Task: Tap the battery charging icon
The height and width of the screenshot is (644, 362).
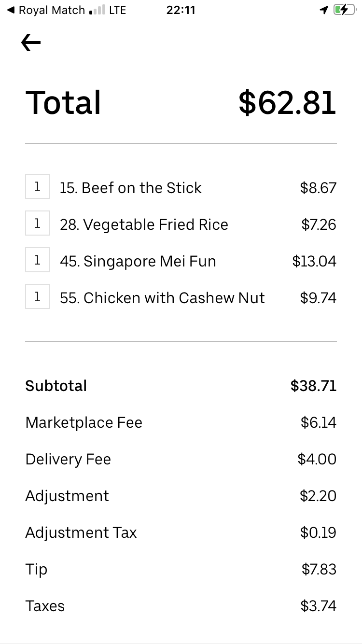Action: point(345,10)
